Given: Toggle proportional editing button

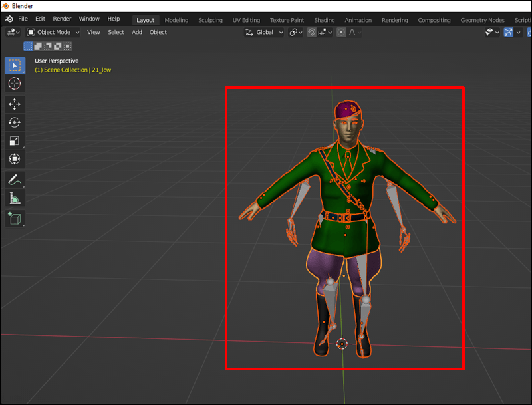Looking at the screenshot, I should coord(341,32).
